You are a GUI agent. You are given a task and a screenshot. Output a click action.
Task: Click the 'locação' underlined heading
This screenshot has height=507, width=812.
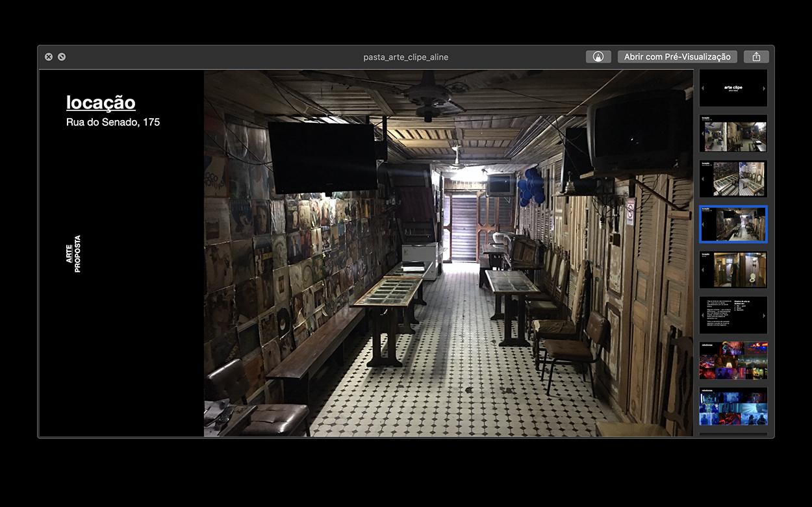[x=101, y=103]
